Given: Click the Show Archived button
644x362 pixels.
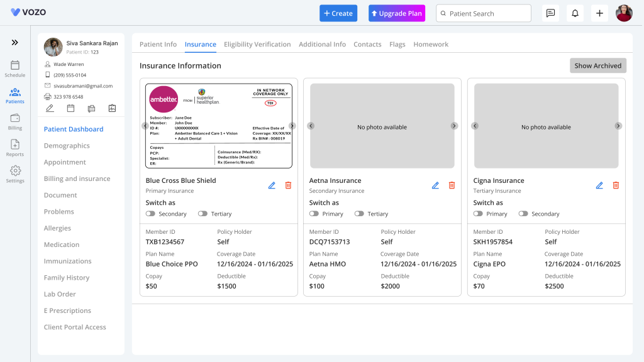Looking at the screenshot, I should click(x=598, y=65).
